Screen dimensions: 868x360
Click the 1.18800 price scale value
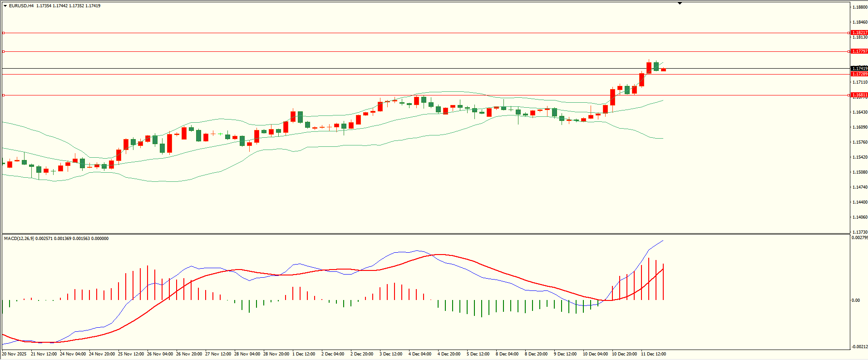coord(859,7)
